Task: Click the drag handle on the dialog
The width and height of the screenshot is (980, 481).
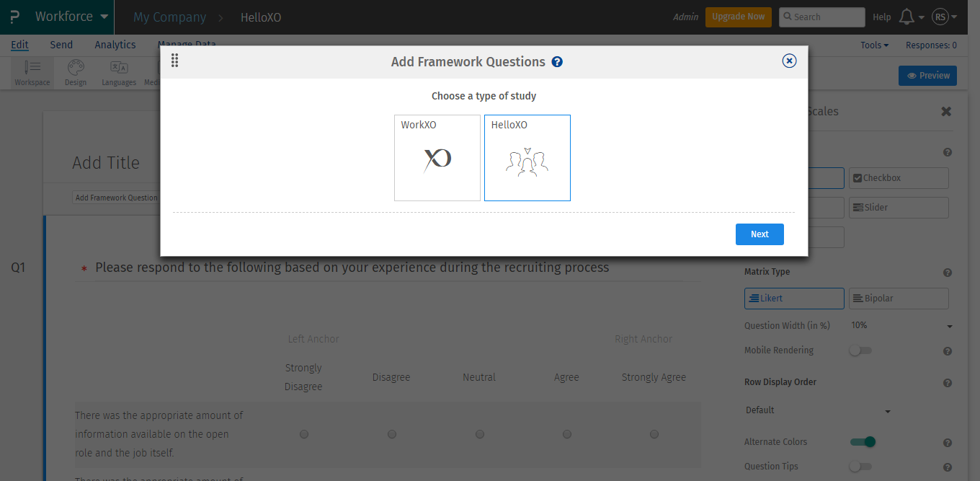Action: pos(174,61)
